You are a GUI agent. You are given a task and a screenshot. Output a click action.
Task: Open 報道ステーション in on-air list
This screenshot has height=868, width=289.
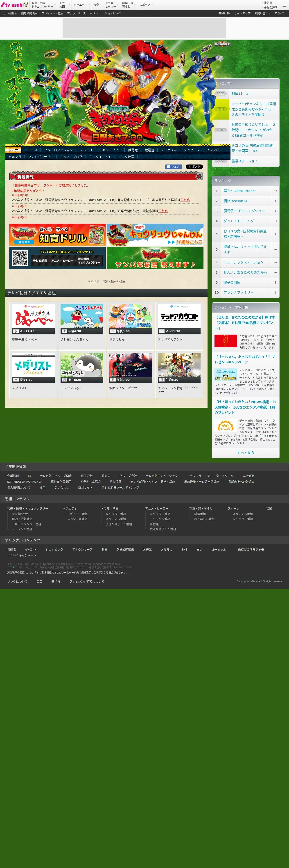pos(245,161)
